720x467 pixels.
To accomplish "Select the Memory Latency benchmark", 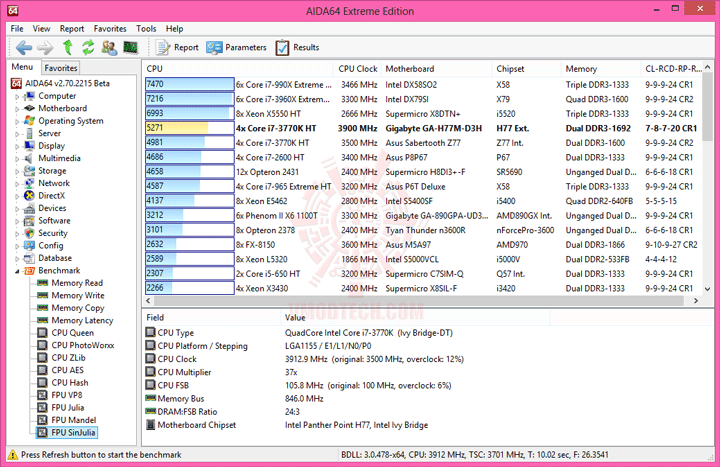I will point(82,320).
